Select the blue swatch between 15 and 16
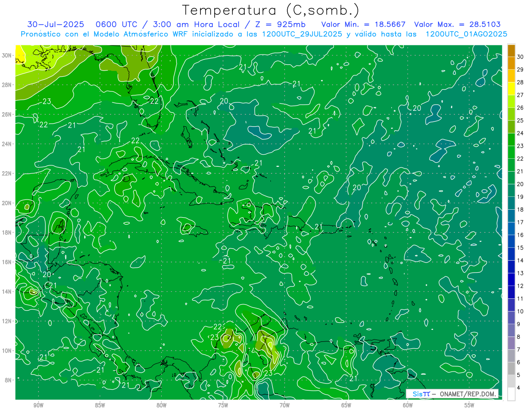The width and height of the screenshot is (532, 411). (511, 241)
